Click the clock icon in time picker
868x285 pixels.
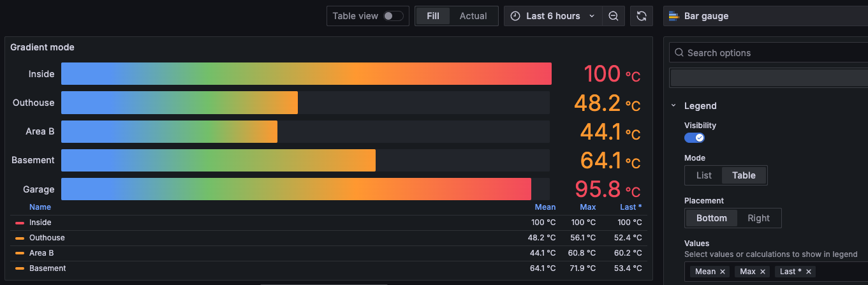515,16
